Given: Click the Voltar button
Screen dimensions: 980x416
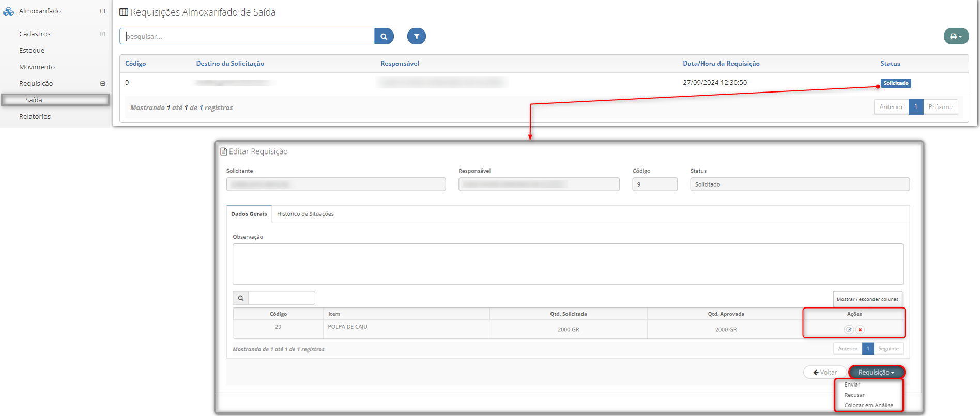Looking at the screenshot, I should tap(825, 372).
